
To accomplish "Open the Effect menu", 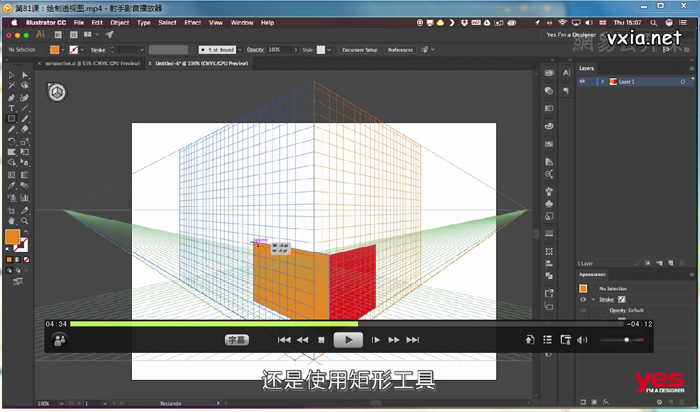I will point(192,23).
